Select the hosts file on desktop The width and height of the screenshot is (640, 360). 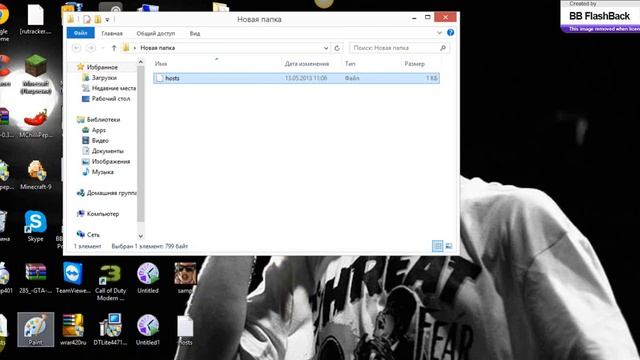click(185, 330)
